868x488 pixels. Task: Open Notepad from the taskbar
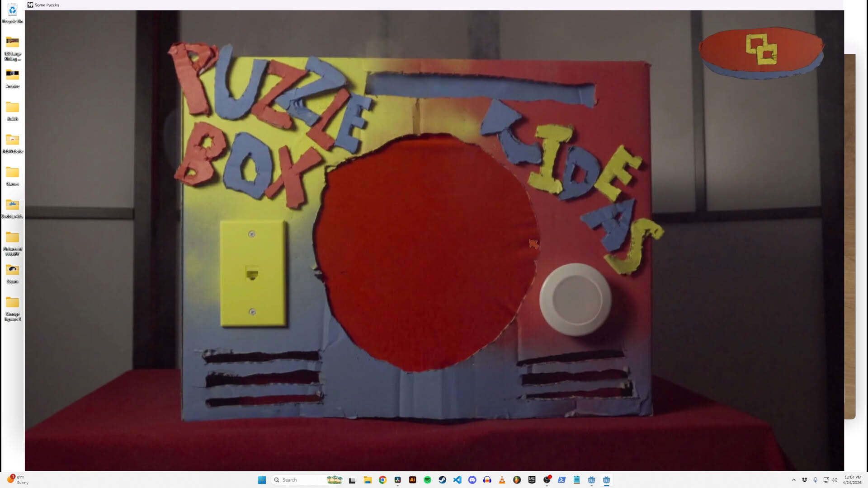pyautogui.click(x=576, y=480)
